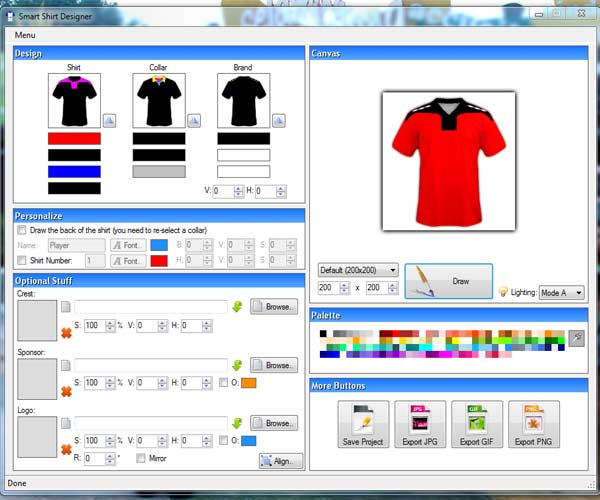Toggle the Shirt Number checkbox
Screen dimensions: 600x500
click(22, 261)
